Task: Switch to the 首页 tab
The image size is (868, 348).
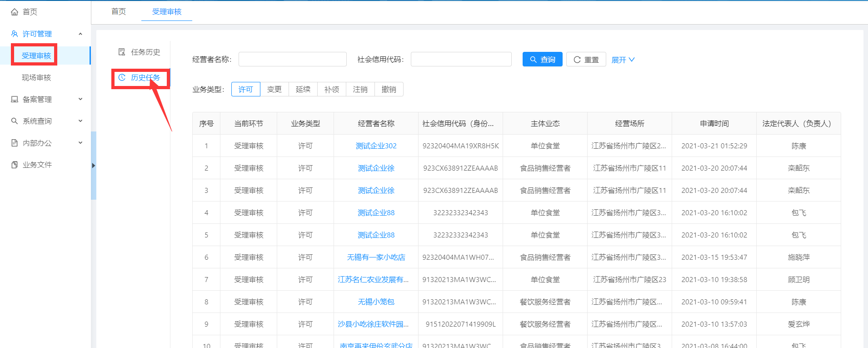Action: [119, 11]
